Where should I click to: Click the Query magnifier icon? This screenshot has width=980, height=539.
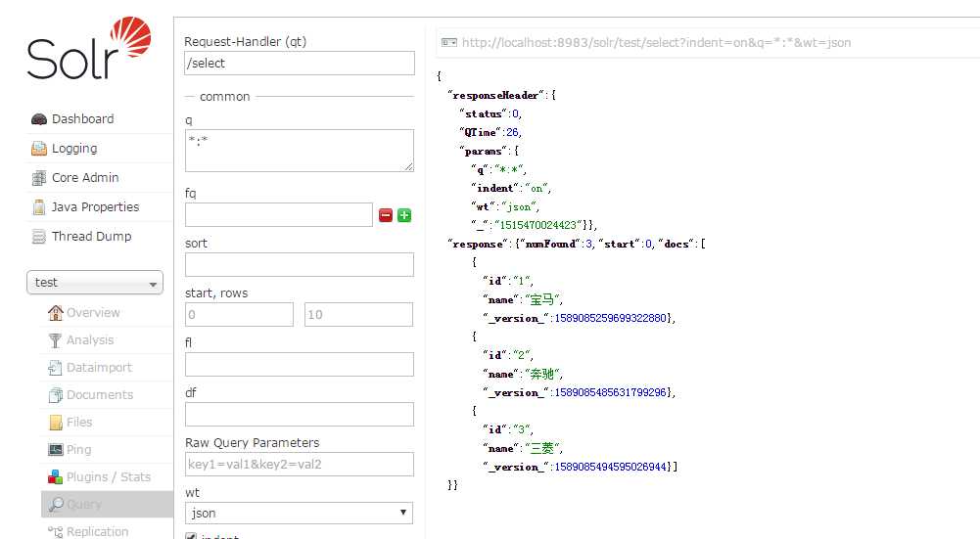pos(56,504)
